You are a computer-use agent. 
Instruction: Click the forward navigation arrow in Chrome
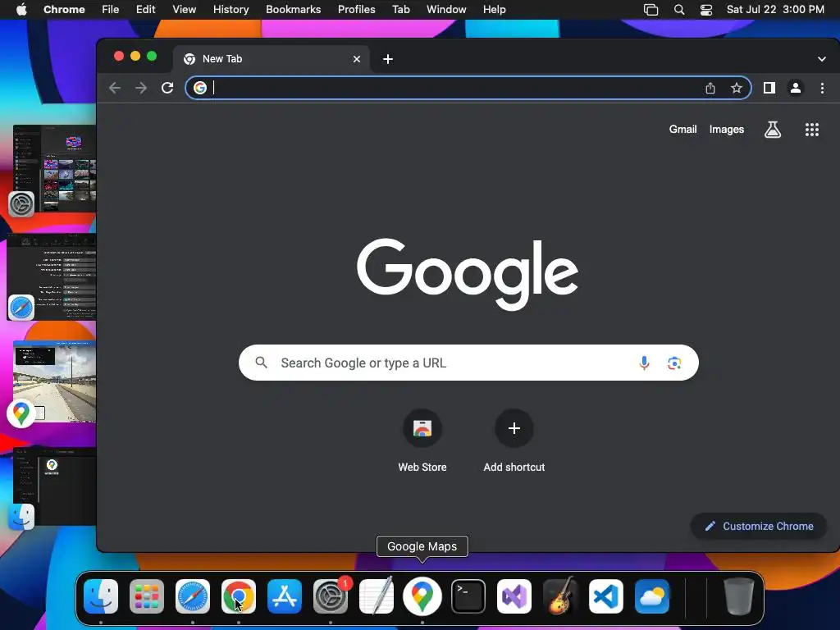tap(141, 88)
